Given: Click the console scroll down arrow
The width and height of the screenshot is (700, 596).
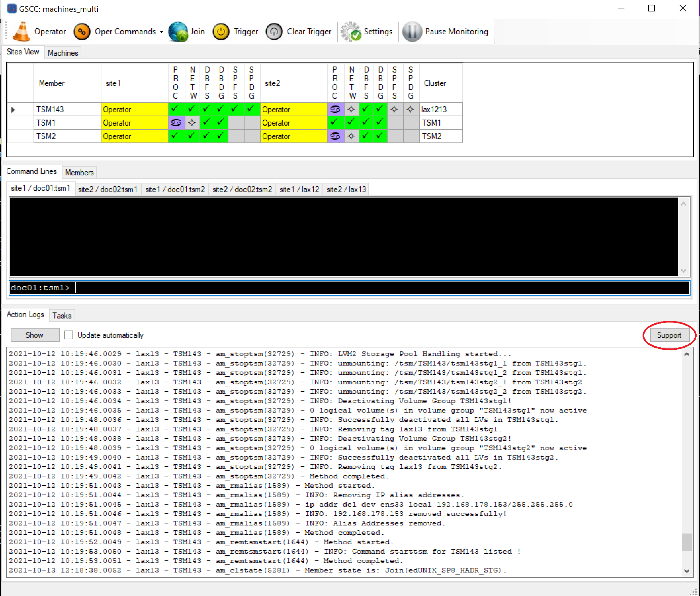Looking at the screenshot, I should tap(684, 271).
